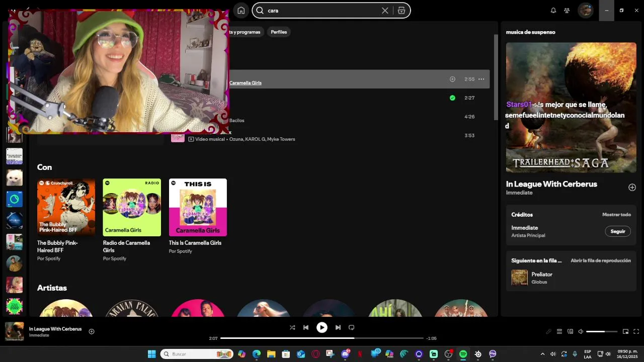The image size is (644, 362).
Task: Select the song row lasting 3:53
Action: click(330, 136)
